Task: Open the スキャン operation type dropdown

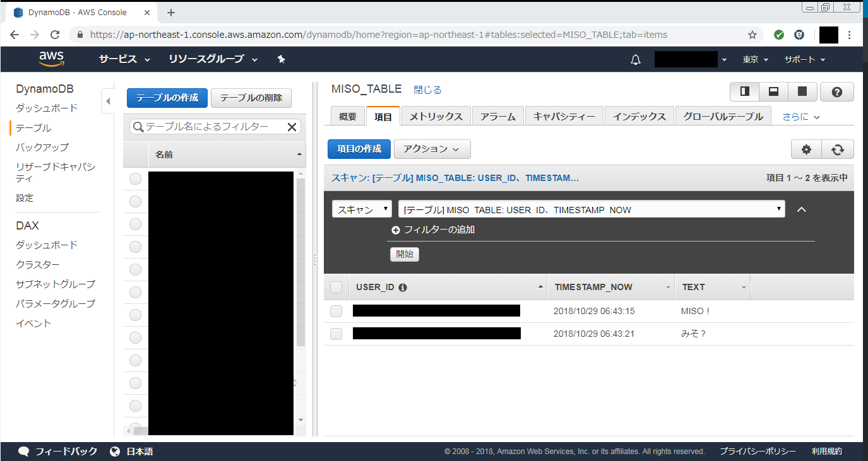Action: coord(362,210)
